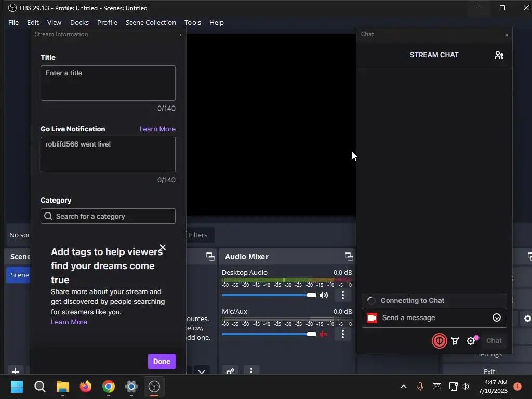Click Learn More under tags tip

pyautogui.click(x=69, y=322)
